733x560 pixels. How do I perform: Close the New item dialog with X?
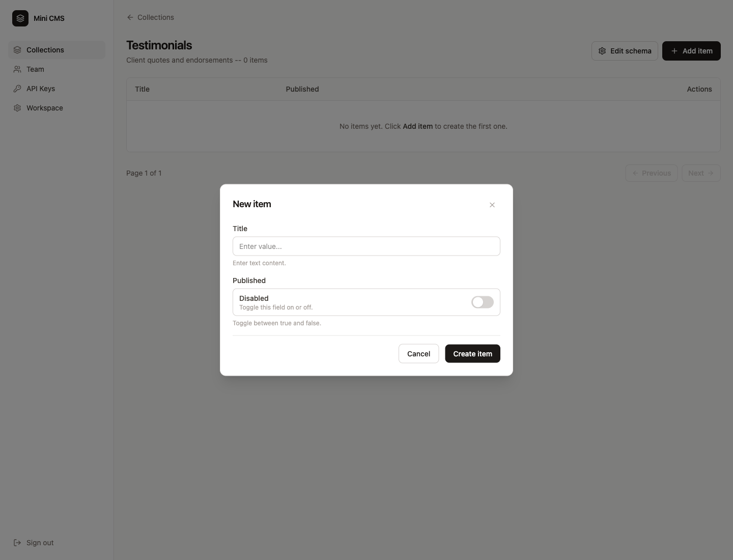click(x=492, y=205)
